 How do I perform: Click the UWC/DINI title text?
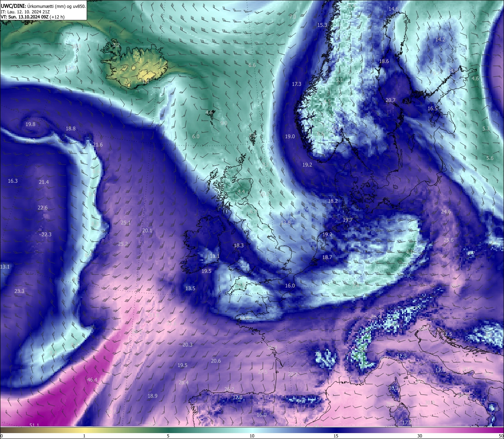(x=13, y=6)
